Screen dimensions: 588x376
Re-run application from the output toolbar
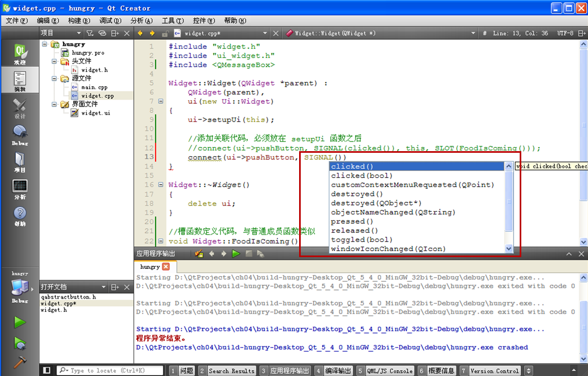click(236, 254)
